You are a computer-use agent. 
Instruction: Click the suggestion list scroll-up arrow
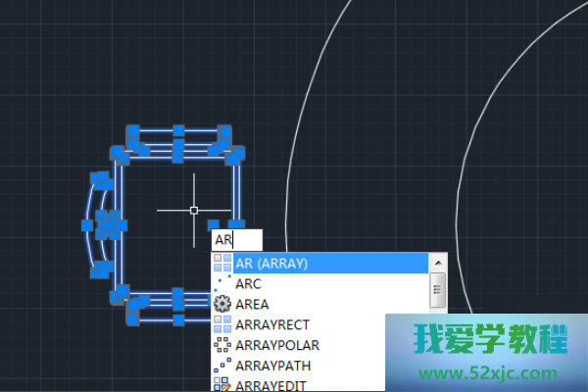pos(439,263)
